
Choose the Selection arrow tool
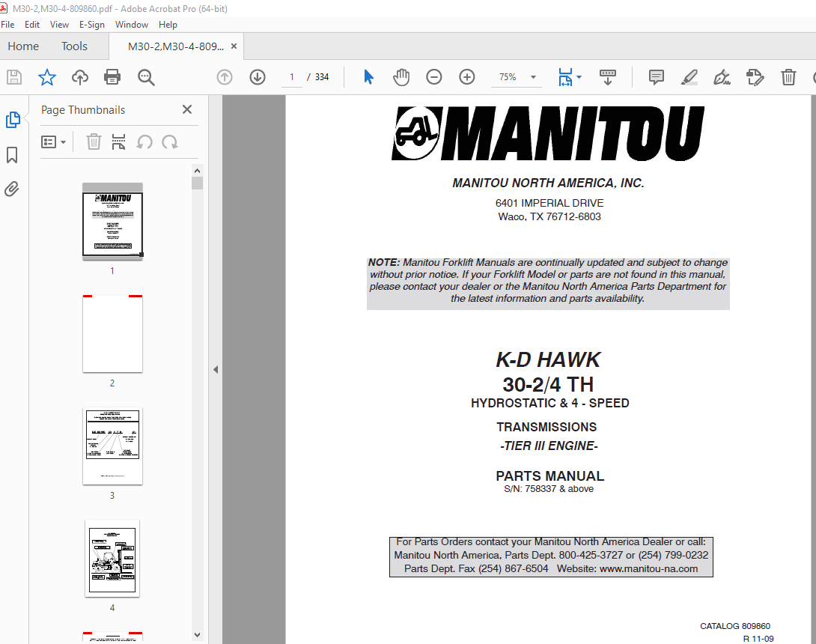(x=368, y=78)
